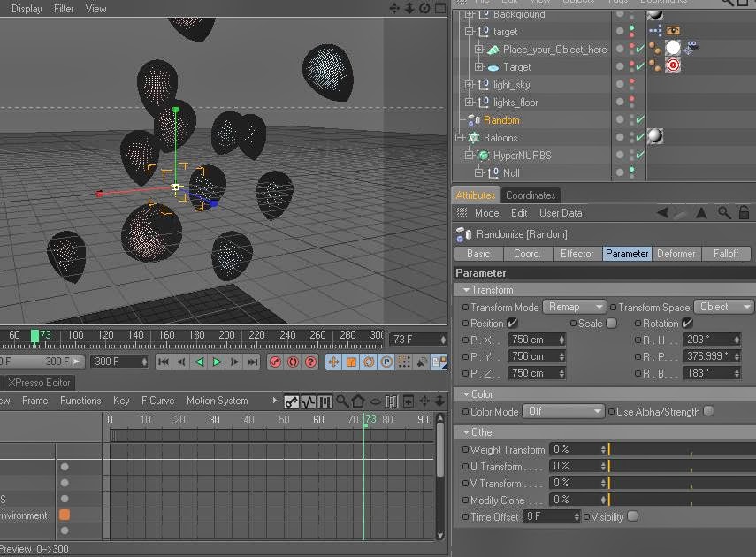This screenshot has height=557, width=756.
Task: Open the XPresso Editor tab
Action: pos(39,383)
